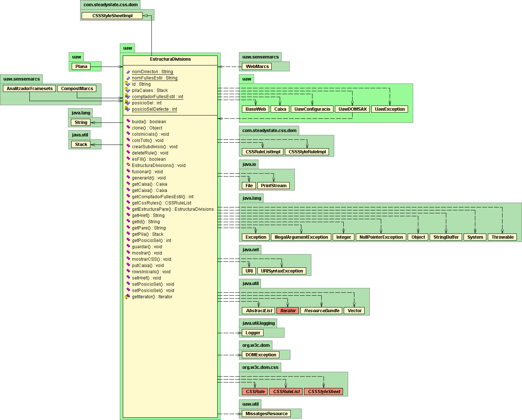Select the java.util.logging package tab
The image size is (522, 420).
(258, 323)
